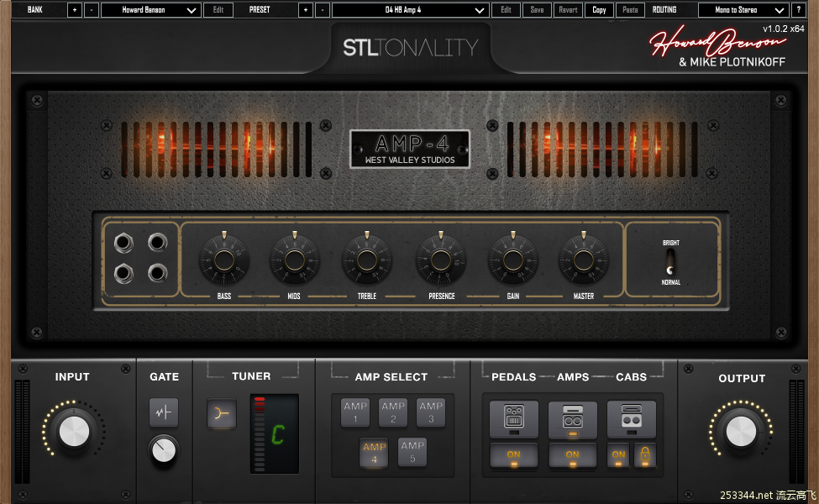The height and width of the screenshot is (504, 819).
Task: Select AMP 3
Action: coord(431,412)
